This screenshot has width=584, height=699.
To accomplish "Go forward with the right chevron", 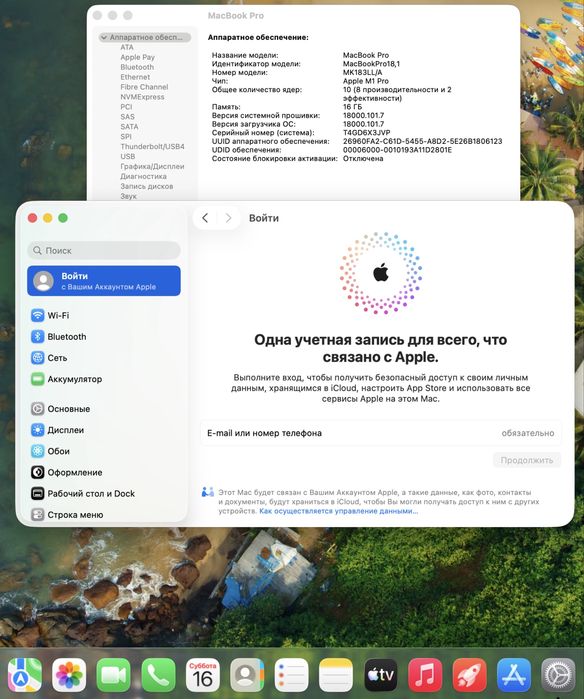I will point(228,218).
